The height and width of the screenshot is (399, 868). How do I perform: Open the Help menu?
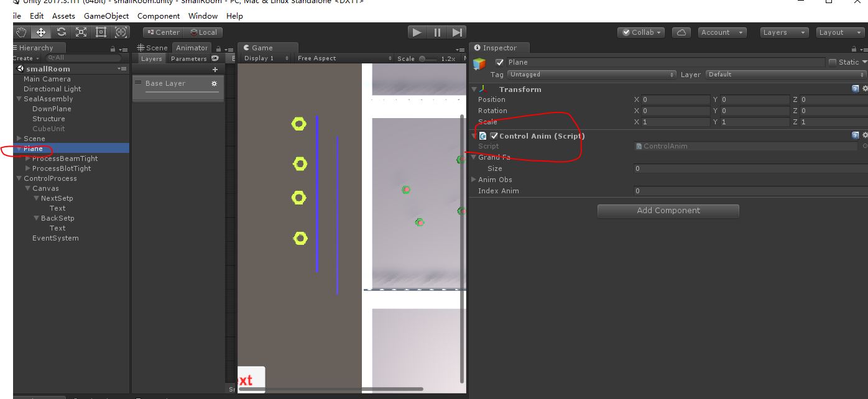[x=234, y=16]
